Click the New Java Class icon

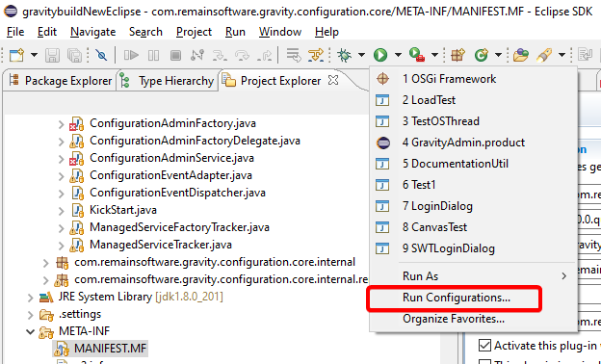pos(482,55)
